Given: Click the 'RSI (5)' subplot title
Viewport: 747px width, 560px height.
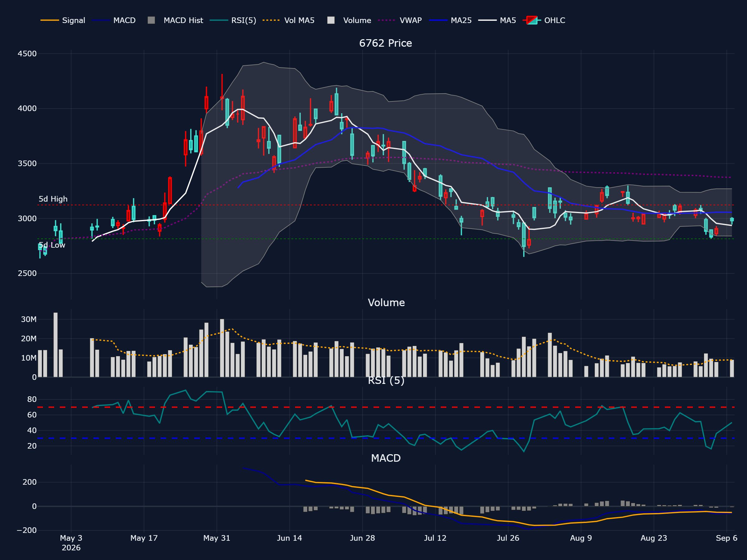Looking at the screenshot, I should [386, 380].
